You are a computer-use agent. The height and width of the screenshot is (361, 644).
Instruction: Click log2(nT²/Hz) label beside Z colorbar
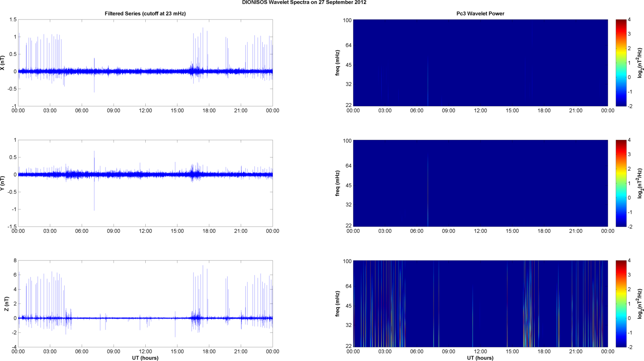640,304
